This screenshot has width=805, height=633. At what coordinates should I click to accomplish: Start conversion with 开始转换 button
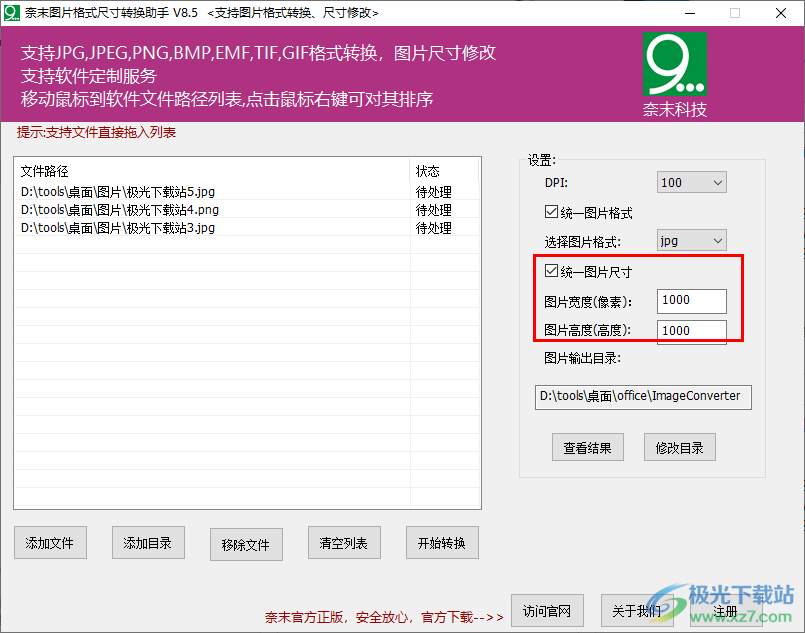tap(443, 543)
